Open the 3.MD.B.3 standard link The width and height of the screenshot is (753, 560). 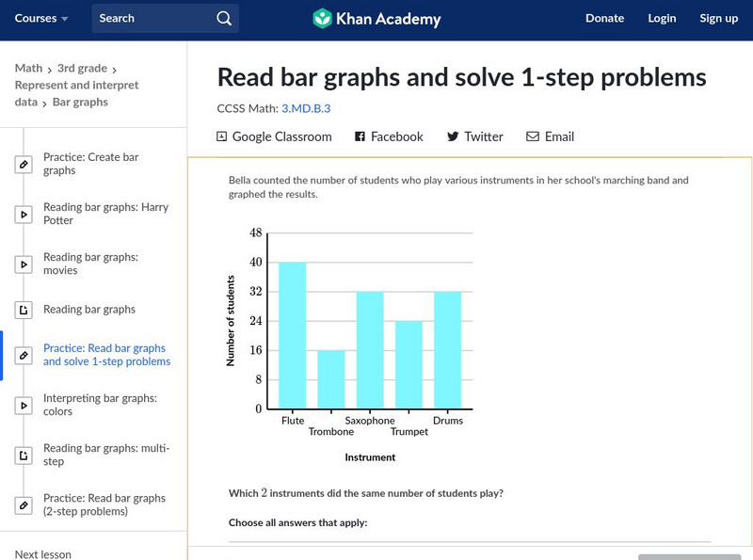point(306,108)
